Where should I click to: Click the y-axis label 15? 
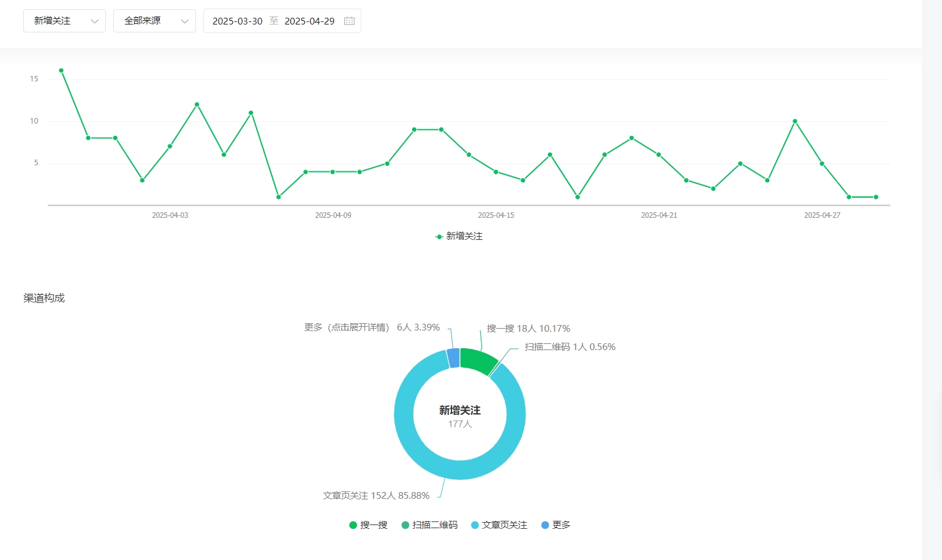(34, 79)
